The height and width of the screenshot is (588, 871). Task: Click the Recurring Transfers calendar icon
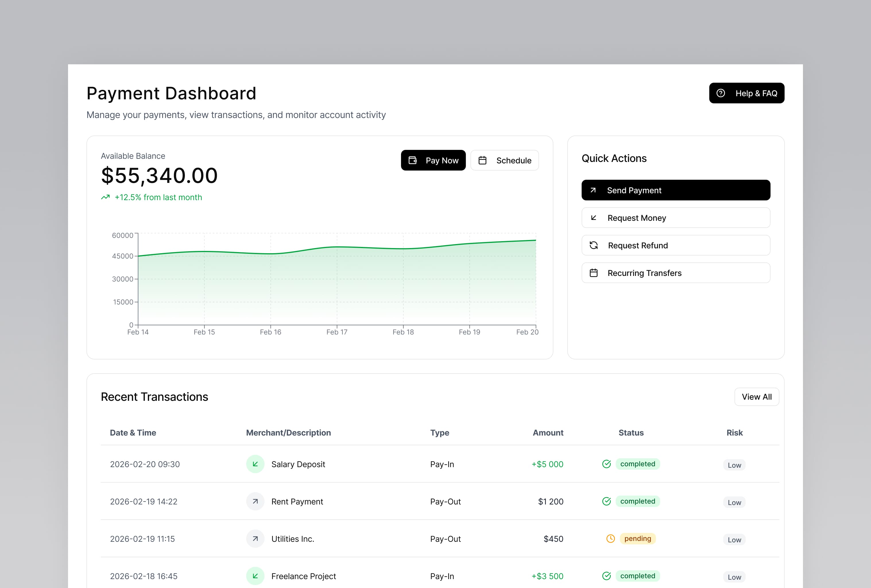click(593, 273)
